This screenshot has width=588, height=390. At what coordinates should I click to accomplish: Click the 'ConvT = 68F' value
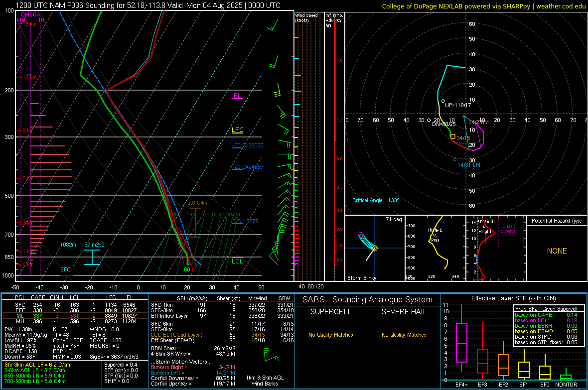point(68,341)
